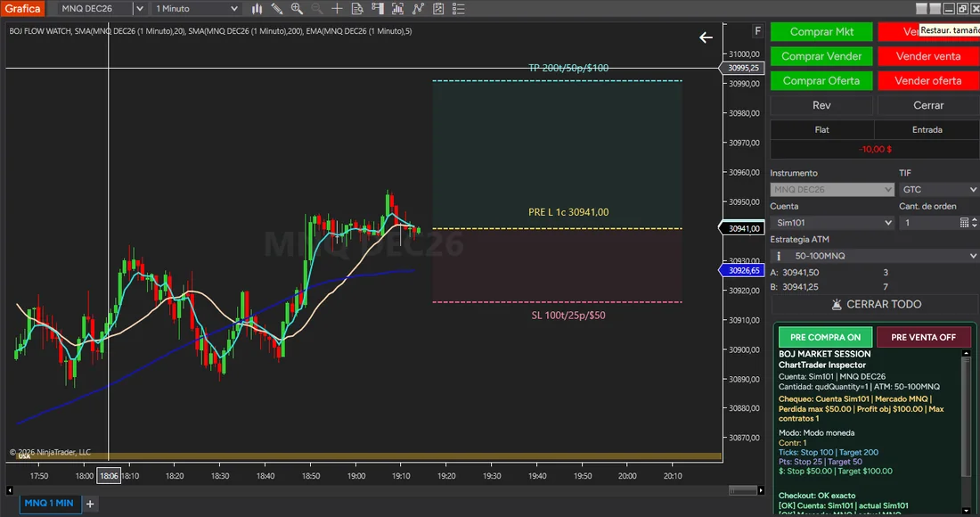The height and width of the screenshot is (517, 980).
Task: Click the Vender oferta button
Action: (928, 80)
